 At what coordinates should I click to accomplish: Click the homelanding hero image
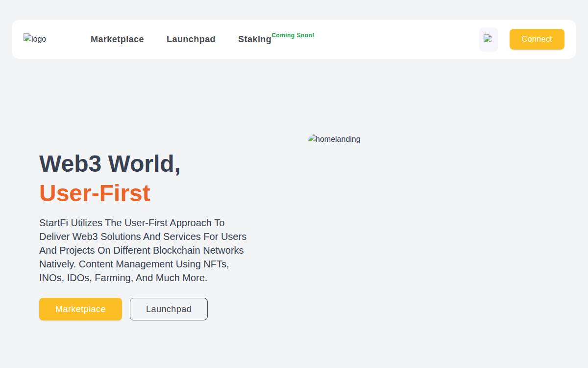(334, 139)
